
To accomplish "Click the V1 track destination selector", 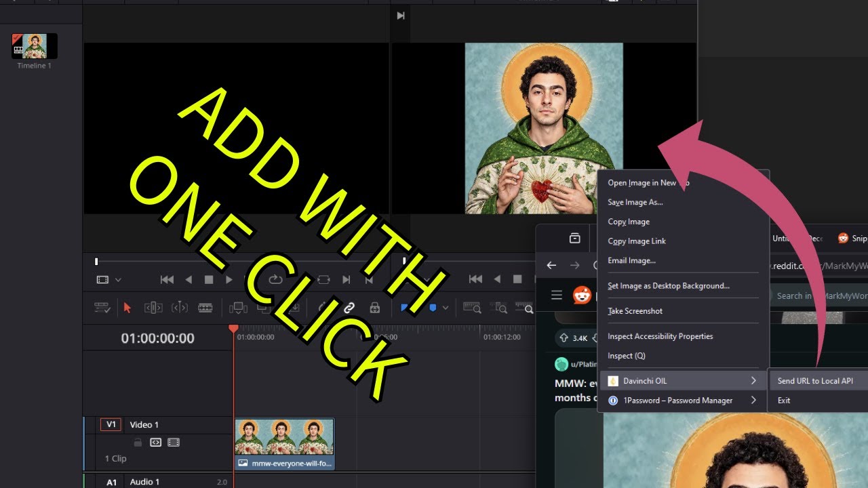I will [111, 425].
